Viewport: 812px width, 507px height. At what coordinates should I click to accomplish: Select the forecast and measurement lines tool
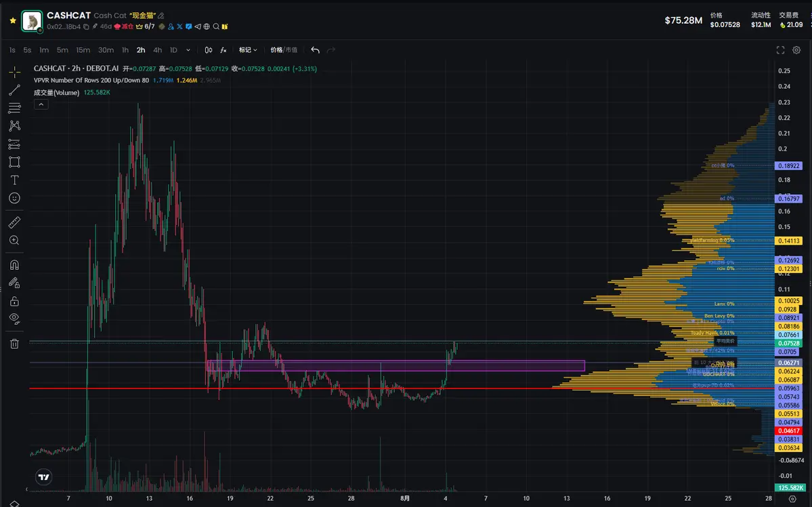coord(14,144)
